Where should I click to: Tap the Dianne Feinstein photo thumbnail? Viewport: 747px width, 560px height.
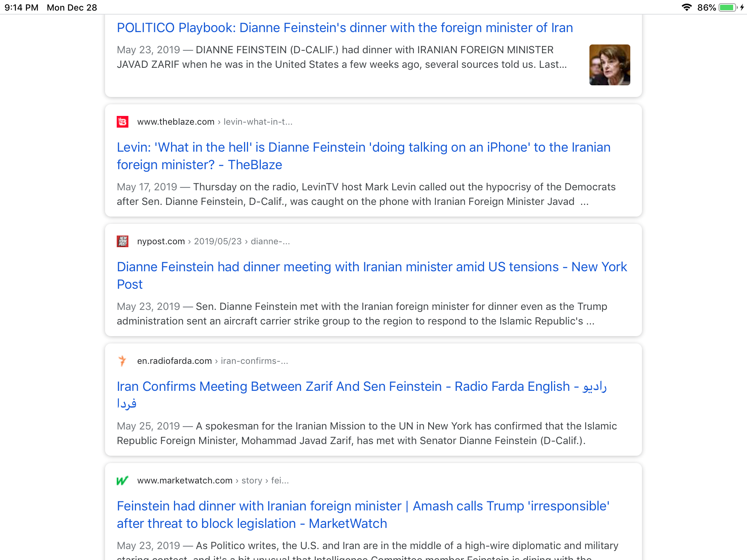609,65
